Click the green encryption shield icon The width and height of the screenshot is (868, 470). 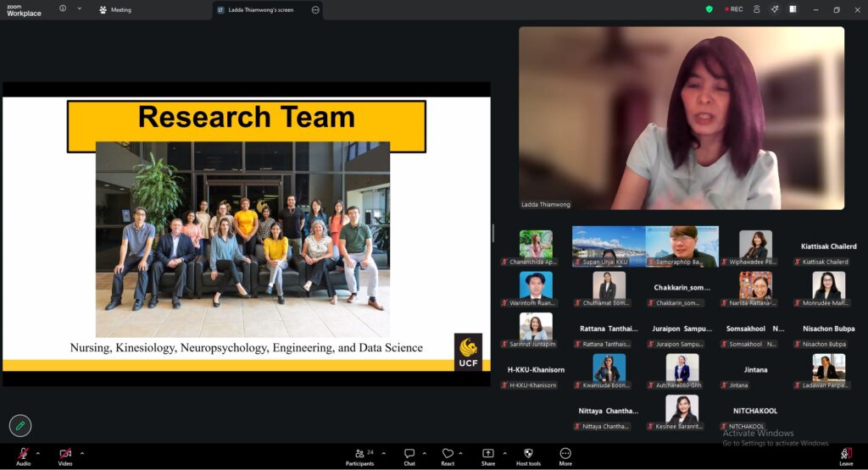tap(709, 9)
